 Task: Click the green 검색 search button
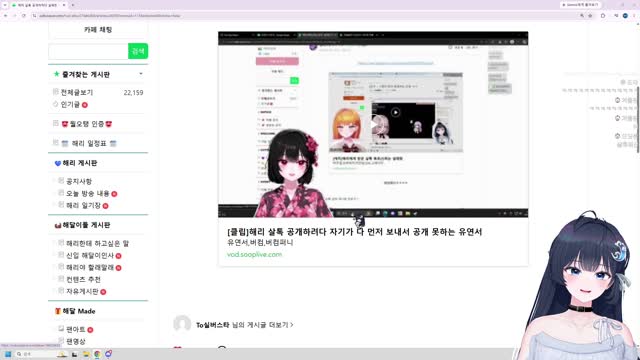[x=138, y=51]
